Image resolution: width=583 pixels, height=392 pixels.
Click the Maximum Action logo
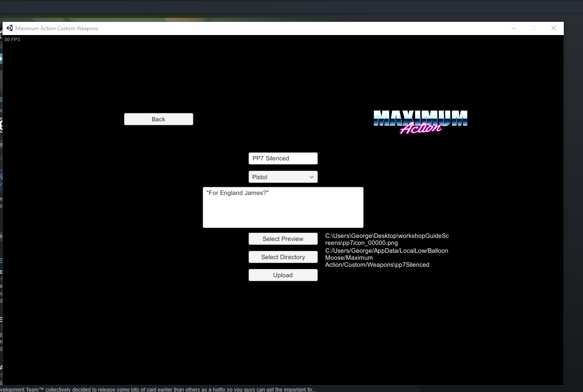(x=420, y=122)
